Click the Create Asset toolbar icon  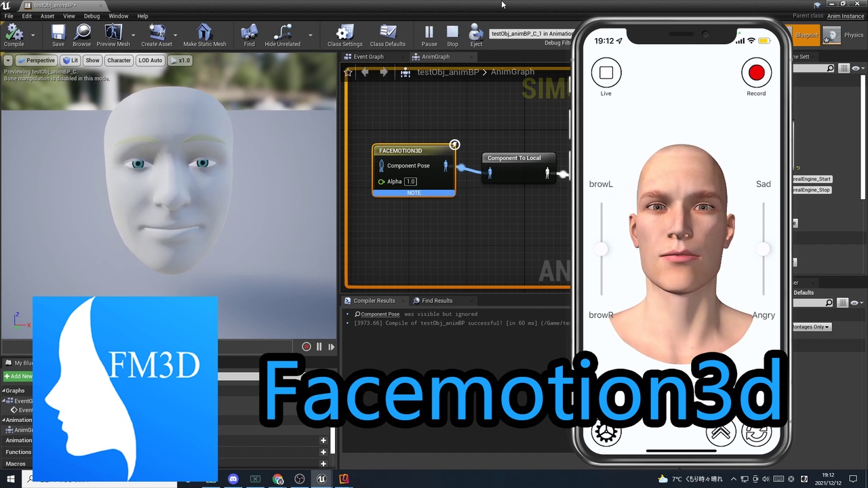click(157, 35)
